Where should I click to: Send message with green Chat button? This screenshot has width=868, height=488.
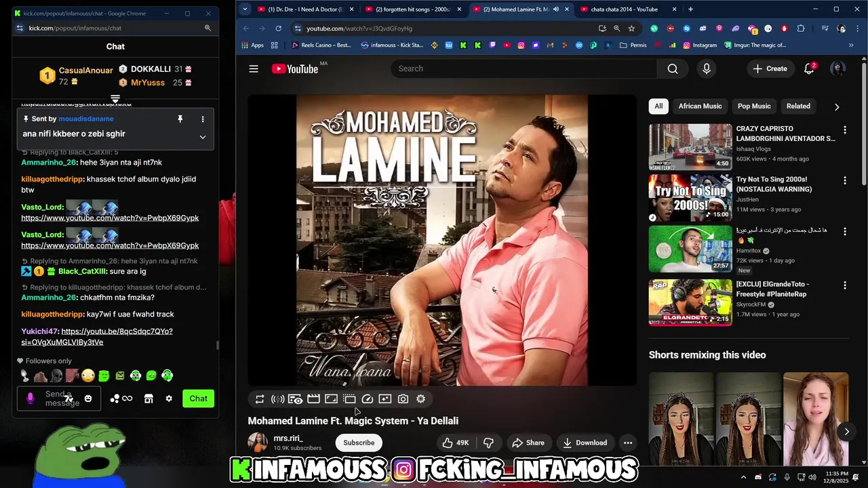pyautogui.click(x=199, y=399)
